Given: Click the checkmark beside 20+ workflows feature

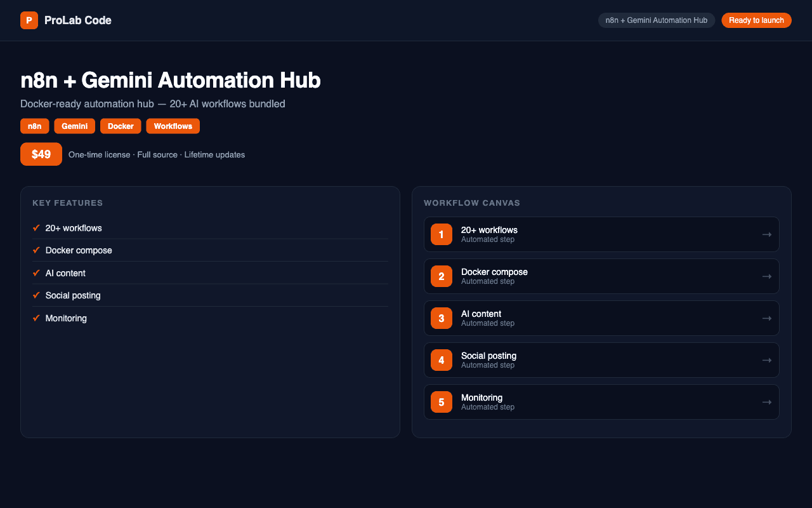Looking at the screenshot, I should [36, 228].
